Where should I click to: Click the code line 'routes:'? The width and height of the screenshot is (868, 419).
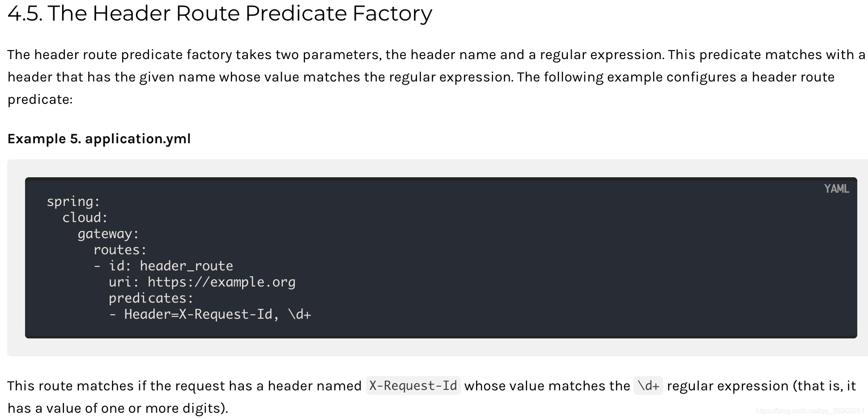pyautogui.click(x=120, y=250)
